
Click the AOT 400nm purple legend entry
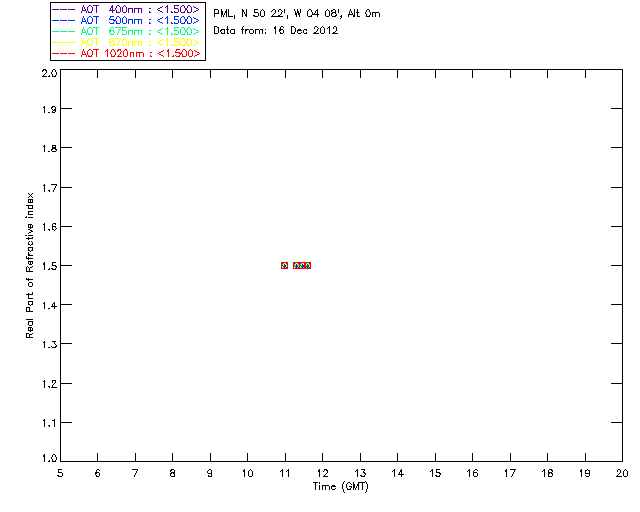tap(126, 9)
